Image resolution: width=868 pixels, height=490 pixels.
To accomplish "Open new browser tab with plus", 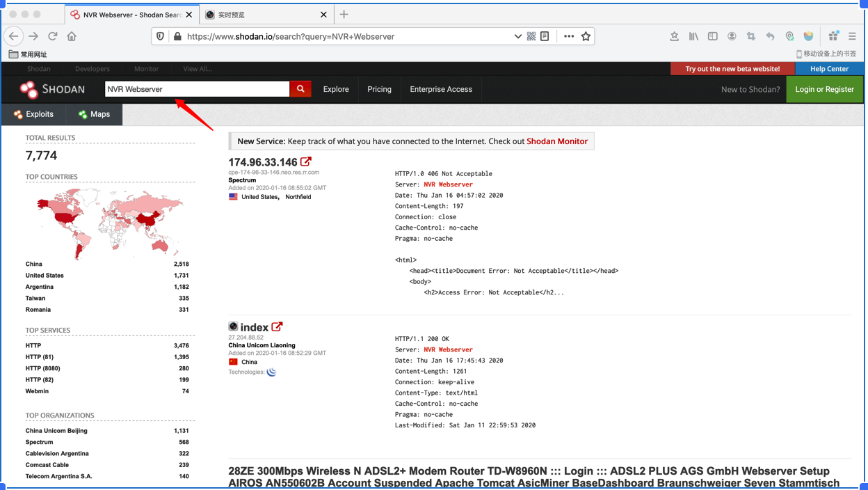I will point(344,14).
